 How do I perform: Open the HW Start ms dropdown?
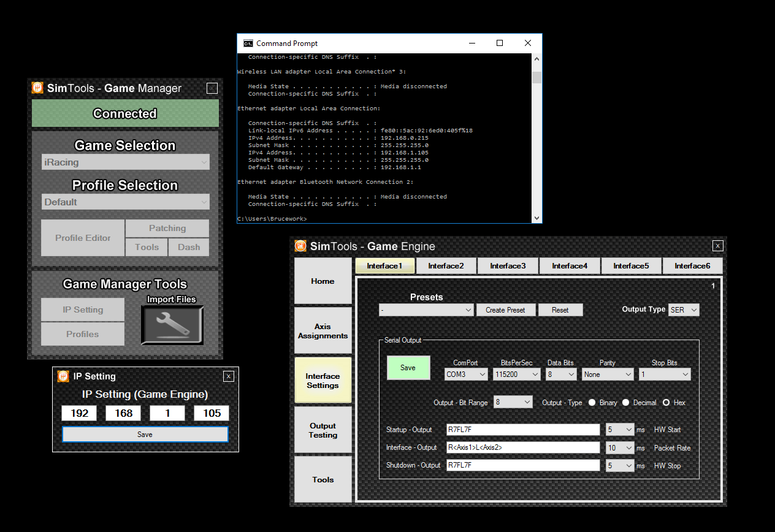click(x=619, y=430)
